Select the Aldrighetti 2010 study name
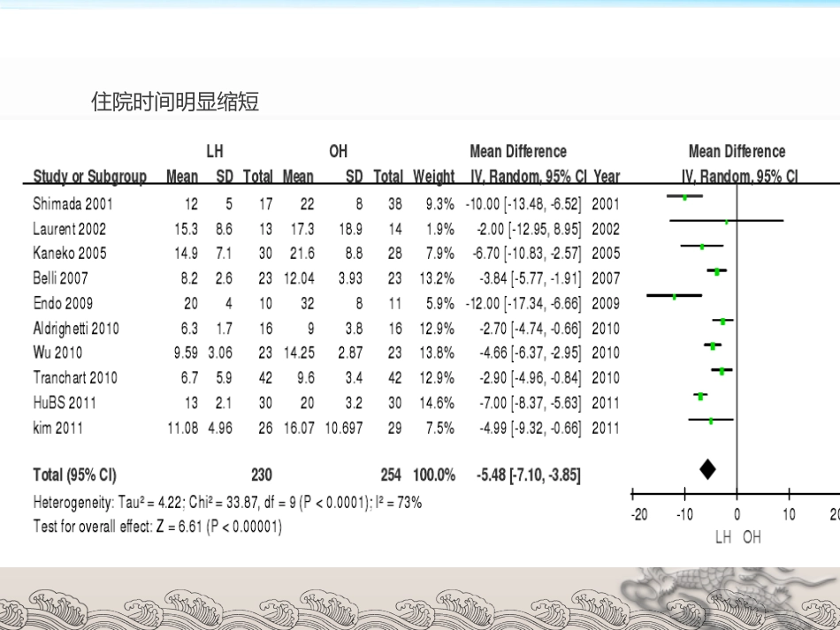840x630 pixels. click(x=76, y=328)
